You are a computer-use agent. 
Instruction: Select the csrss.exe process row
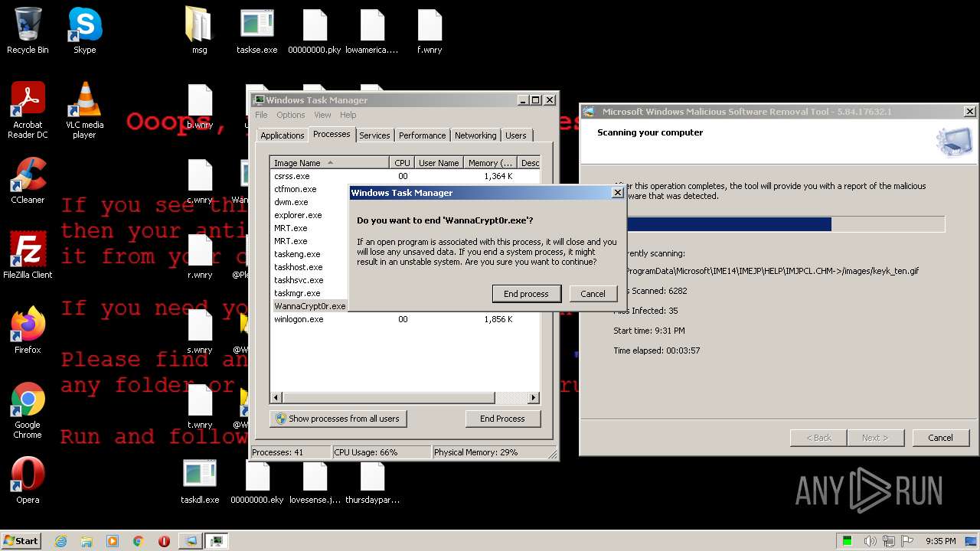pyautogui.click(x=405, y=176)
